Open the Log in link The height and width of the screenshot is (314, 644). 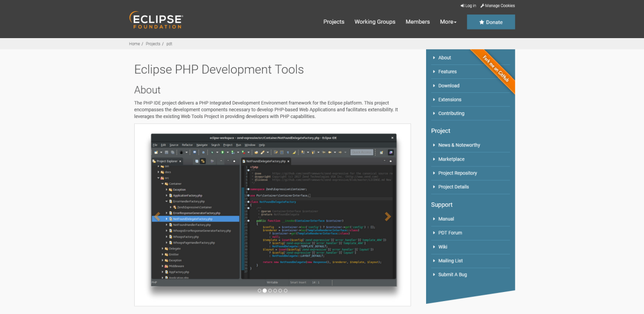click(x=468, y=6)
